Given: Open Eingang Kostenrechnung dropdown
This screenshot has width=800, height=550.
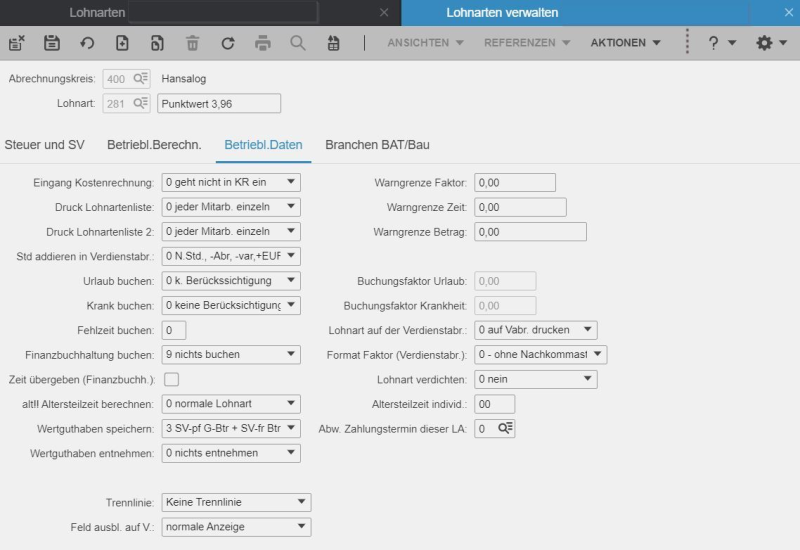Looking at the screenshot, I should tap(231, 182).
